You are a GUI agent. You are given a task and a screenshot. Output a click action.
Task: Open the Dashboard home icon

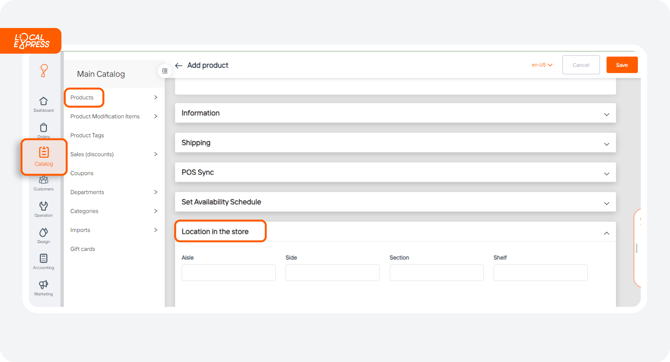(x=43, y=101)
